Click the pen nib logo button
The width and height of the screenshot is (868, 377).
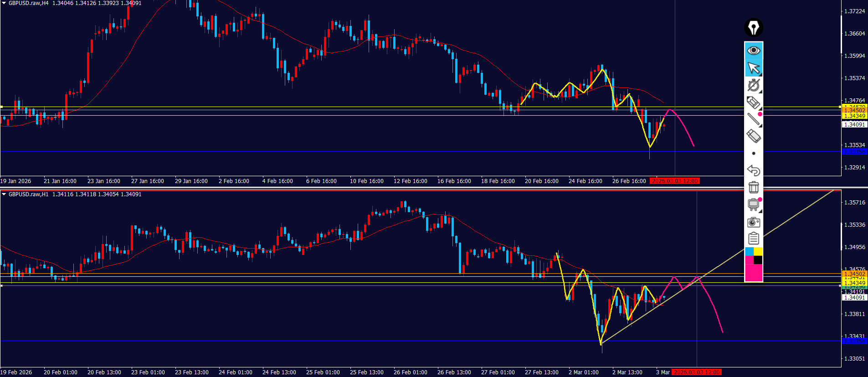click(754, 28)
